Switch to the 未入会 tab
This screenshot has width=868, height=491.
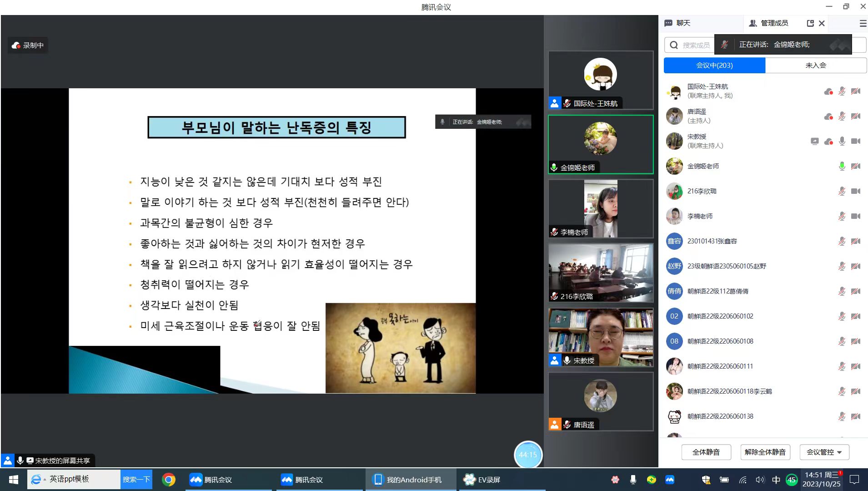coord(816,66)
